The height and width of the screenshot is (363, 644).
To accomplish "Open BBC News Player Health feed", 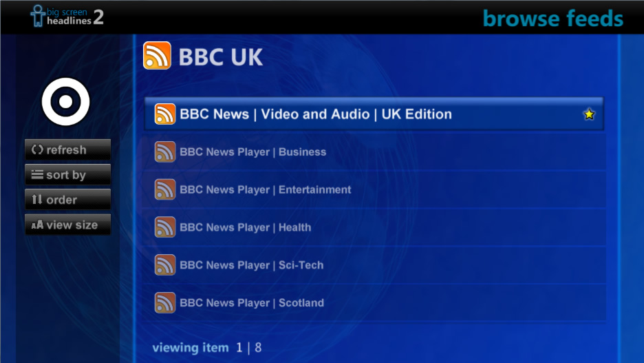I will click(374, 227).
